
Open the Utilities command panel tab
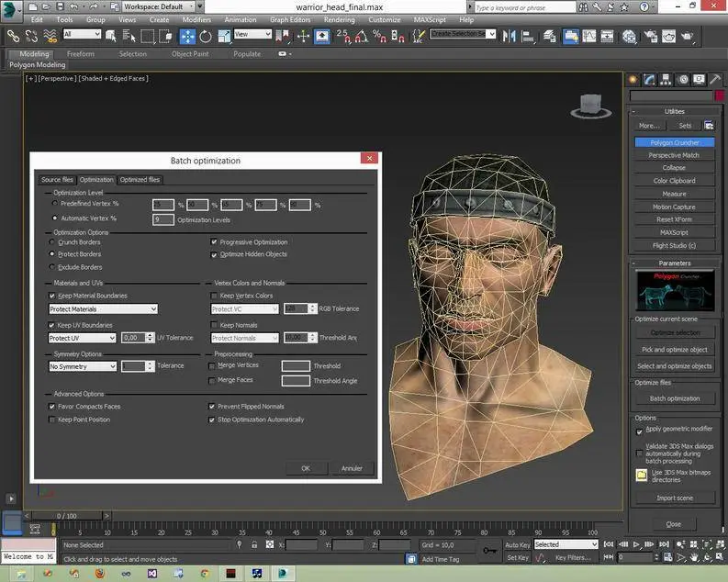click(x=715, y=79)
